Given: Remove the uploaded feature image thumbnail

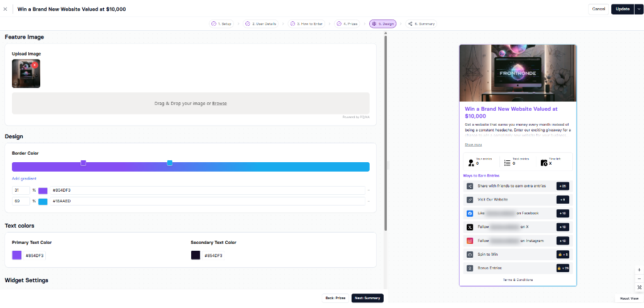Looking at the screenshot, I should click(x=35, y=65).
